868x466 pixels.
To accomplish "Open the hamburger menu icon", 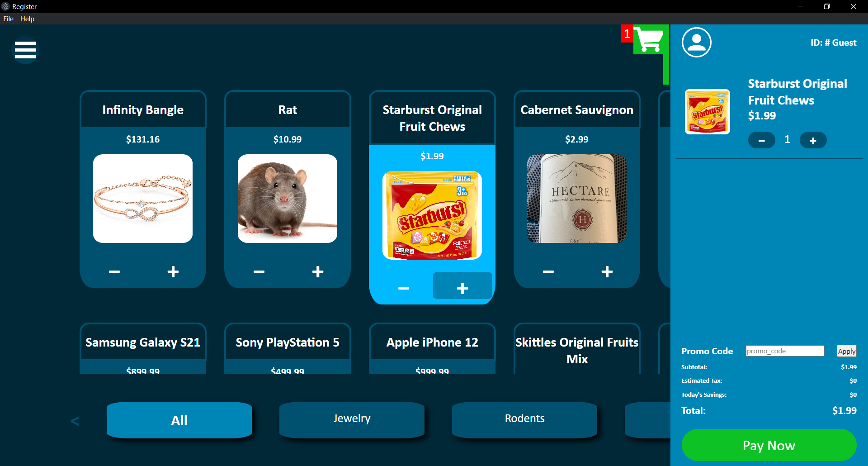I will pyautogui.click(x=25, y=50).
